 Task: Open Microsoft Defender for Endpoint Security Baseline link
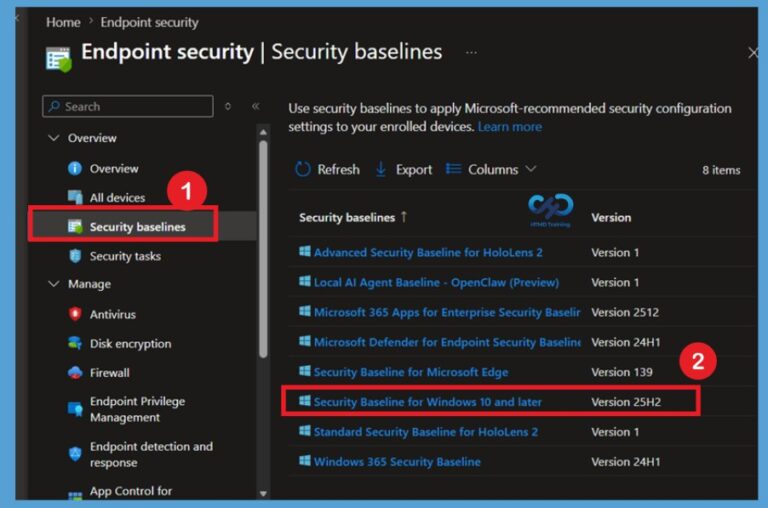pos(447,342)
